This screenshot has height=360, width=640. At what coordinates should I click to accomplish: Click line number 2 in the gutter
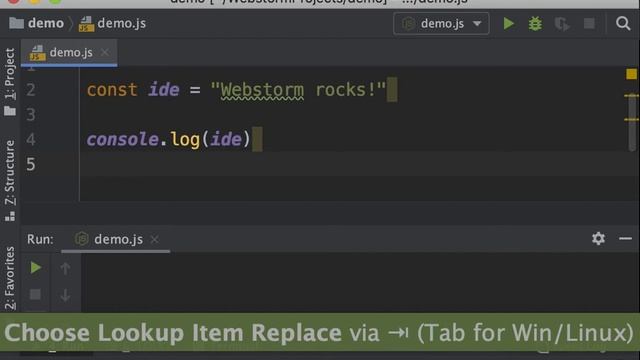coord(31,90)
